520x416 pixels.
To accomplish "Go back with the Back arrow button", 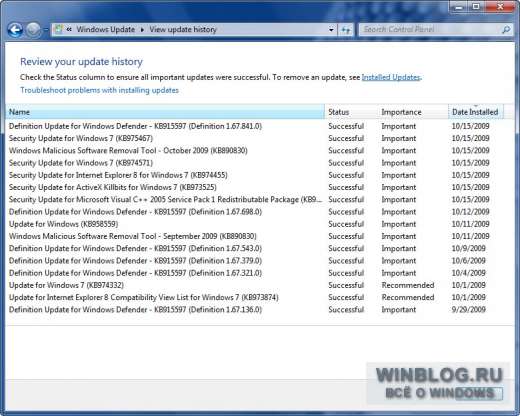I will pyautogui.click(x=15, y=30).
